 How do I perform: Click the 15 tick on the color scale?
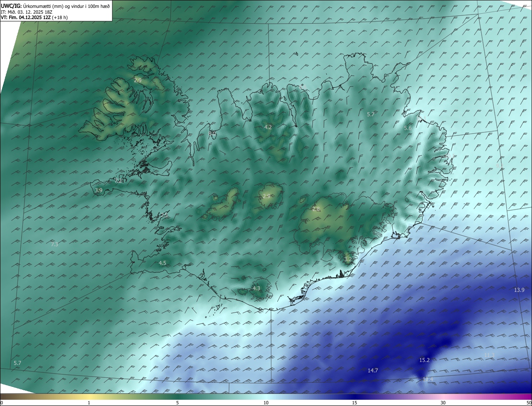[355, 403]
